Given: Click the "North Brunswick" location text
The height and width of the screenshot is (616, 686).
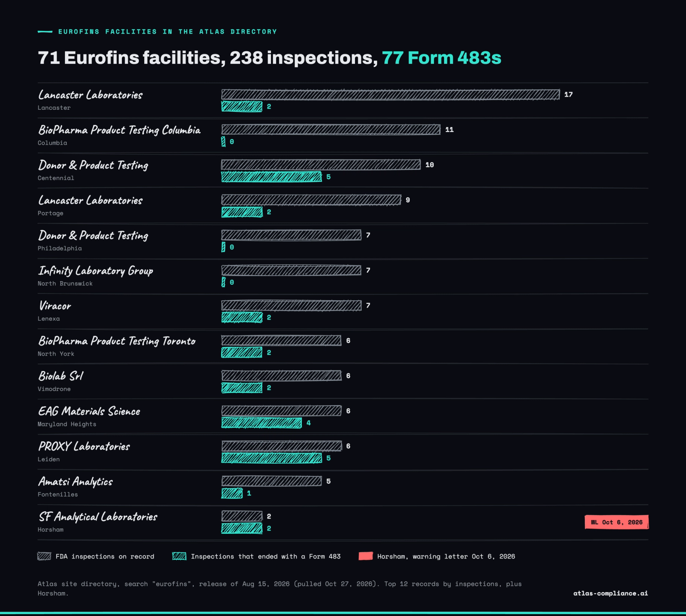Looking at the screenshot, I should (x=65, y=283).
